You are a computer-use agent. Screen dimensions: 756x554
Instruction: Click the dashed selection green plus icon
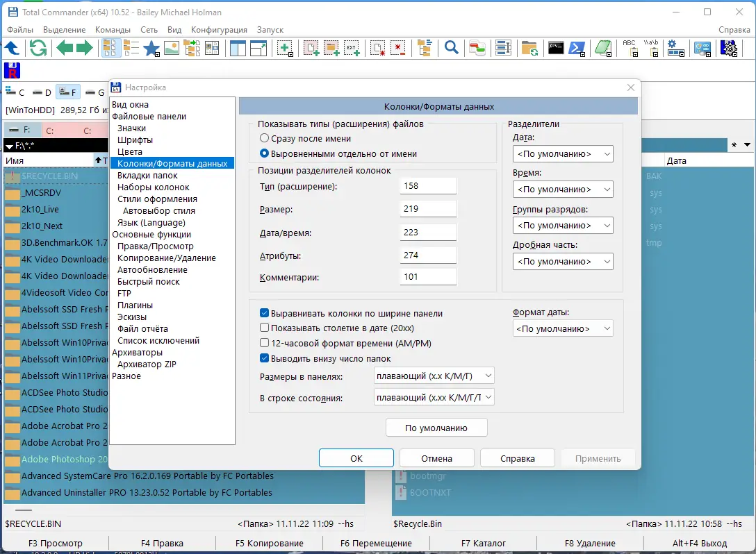286,48
